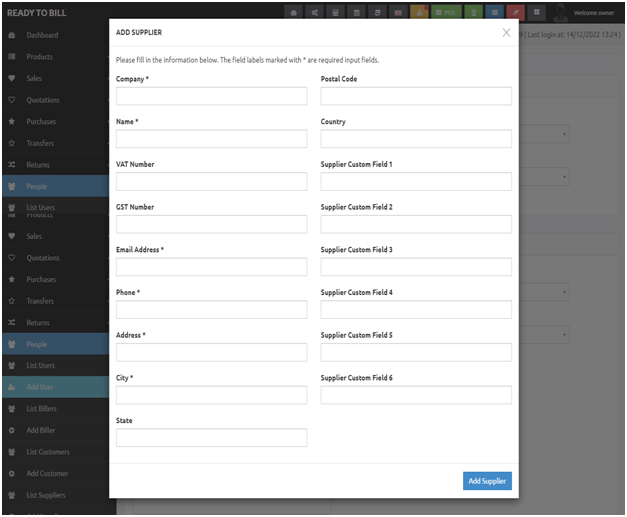627x517 pixels.
Task: Focus the State input field
Action: [212, 438]
